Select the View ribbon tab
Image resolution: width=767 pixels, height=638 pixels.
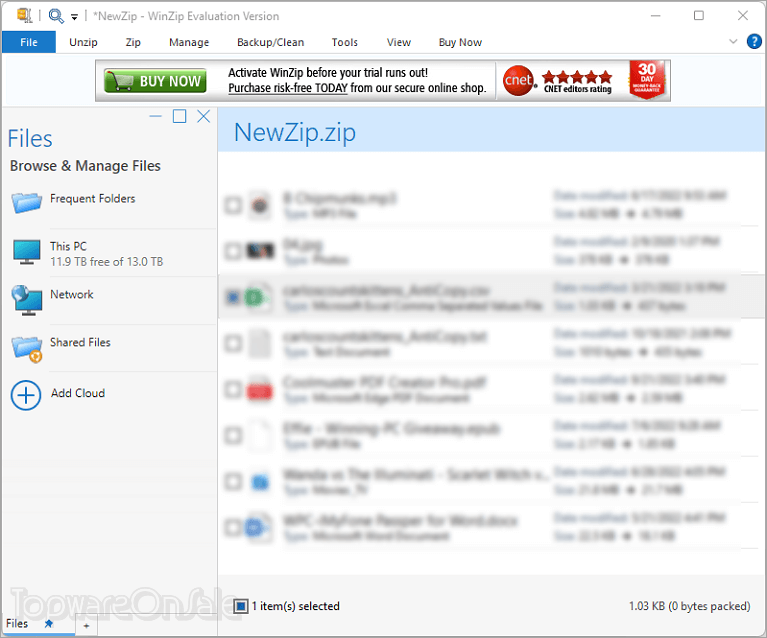pyautogui.click(x=399, y=42)
